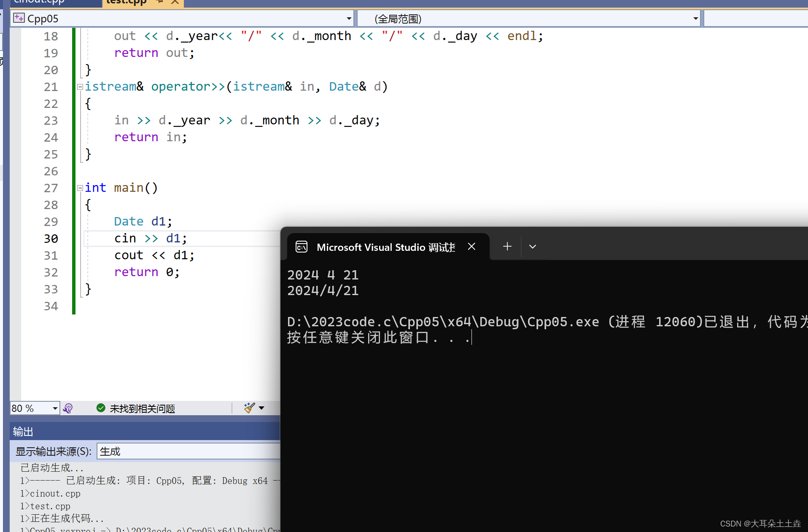Screen dimensions: 808x532
Task: Click the console icon on the terminal tab
Action: click(302, 247)
